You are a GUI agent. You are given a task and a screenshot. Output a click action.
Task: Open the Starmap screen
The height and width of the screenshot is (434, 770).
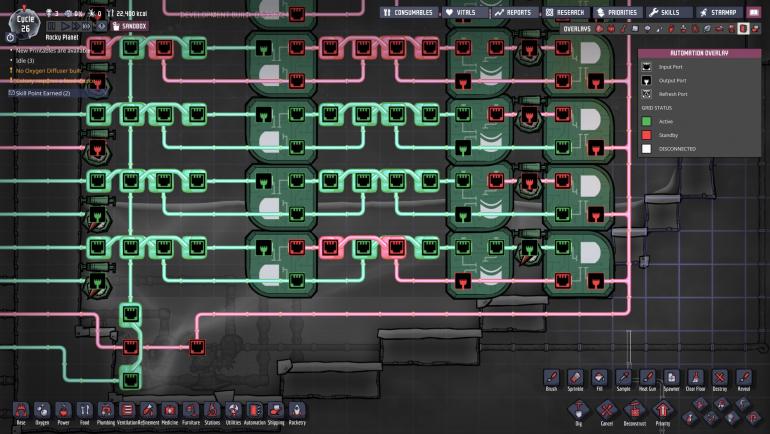(x=719, y=12)
